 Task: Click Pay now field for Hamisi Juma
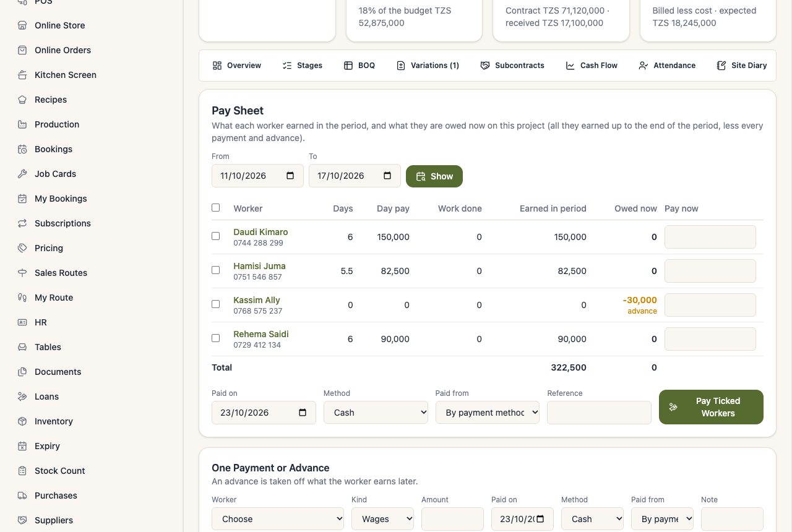tap(710, 271)
